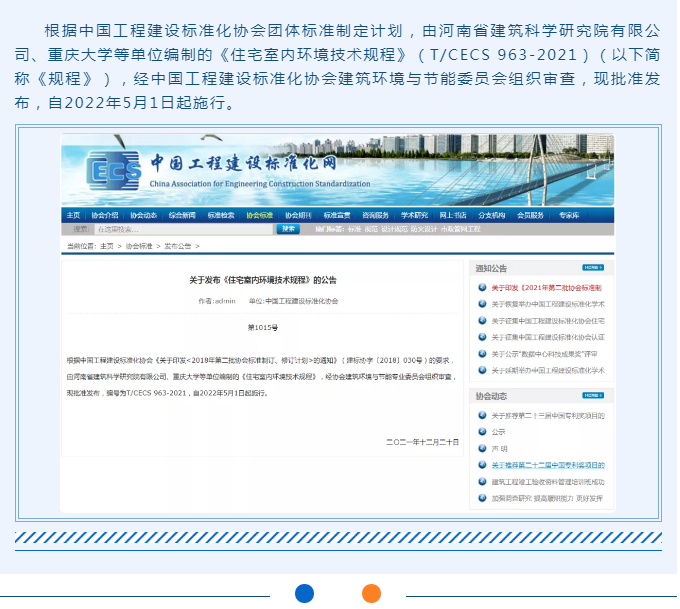Open the 协会期刊 navigation item

point(298,215)
